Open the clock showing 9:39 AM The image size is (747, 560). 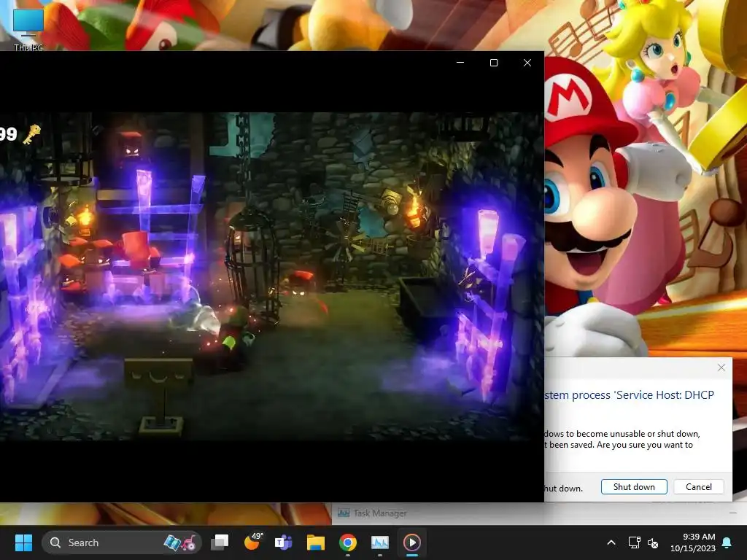coord(693,542)
